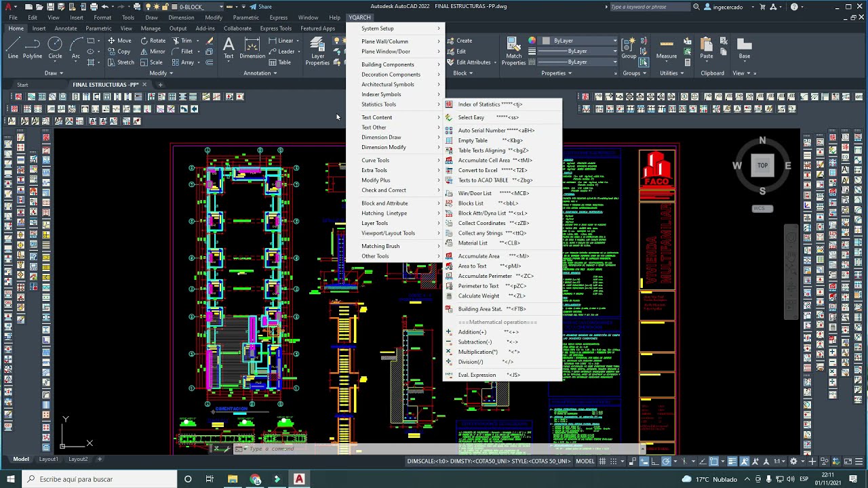This screenshot has height=488, width=868.
Task: Select Convert to Excel menu item
Action: 502,170
